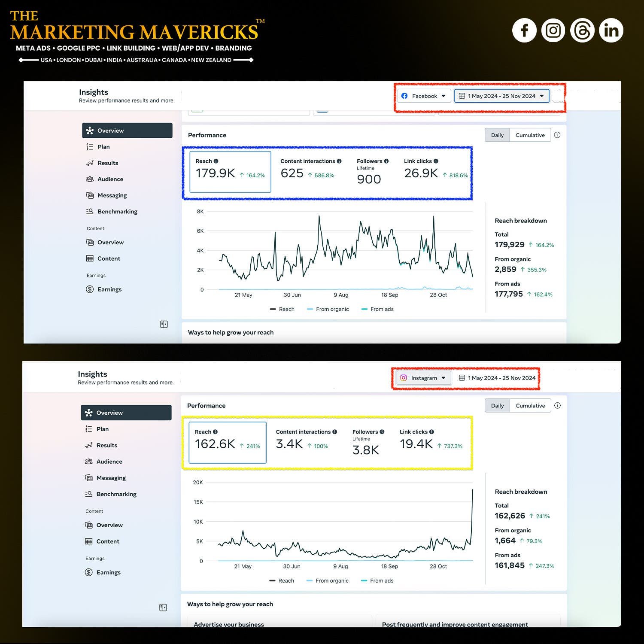The height and width of the screenshot is (644, 644).
Task: Select Link clicks 26.9K metric
Action: 435,169
